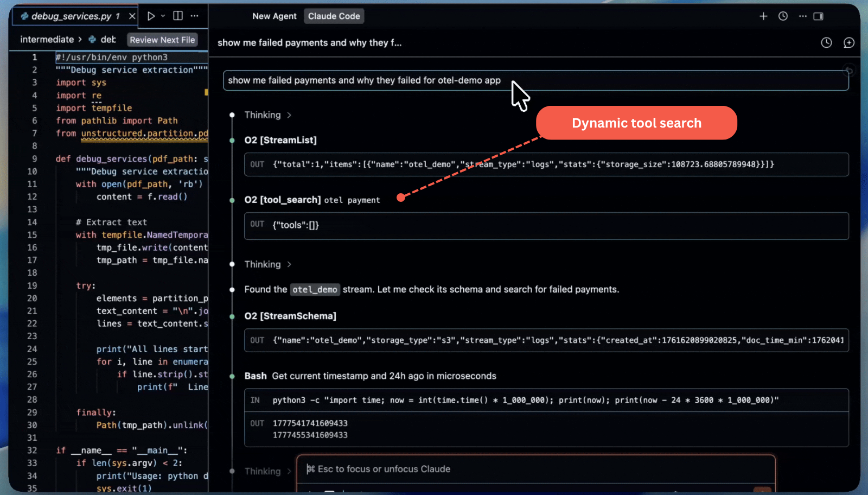Click '# Extract text' comment line
The width and height of the screenshot is (868, 495).
tap(111, 222)
